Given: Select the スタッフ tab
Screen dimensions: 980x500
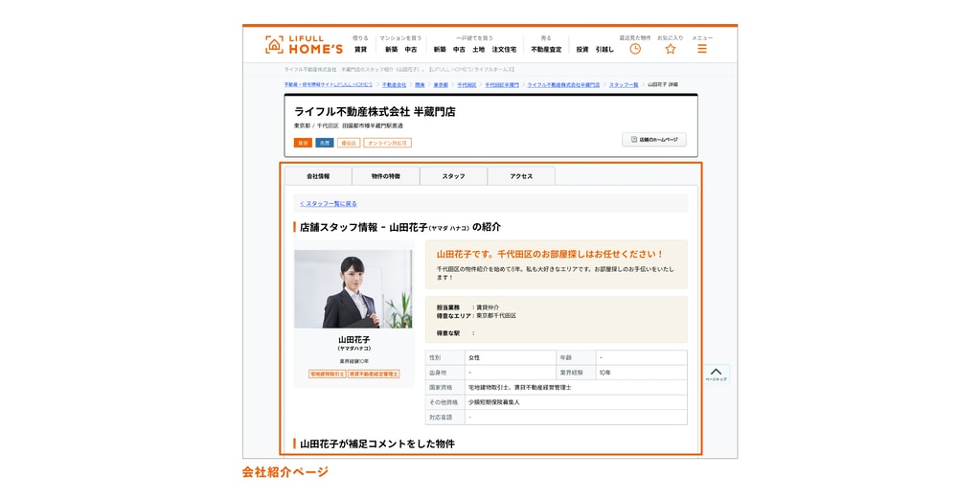Looking at the screenshot, I should pyautogui.click(x=453, y=176).
